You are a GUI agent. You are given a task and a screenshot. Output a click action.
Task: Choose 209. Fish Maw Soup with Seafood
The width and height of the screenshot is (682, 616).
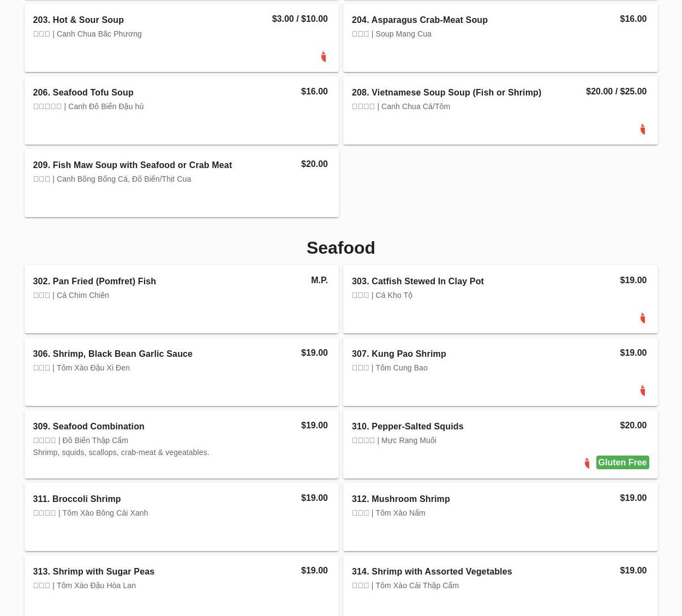click(x=132, y=165)
